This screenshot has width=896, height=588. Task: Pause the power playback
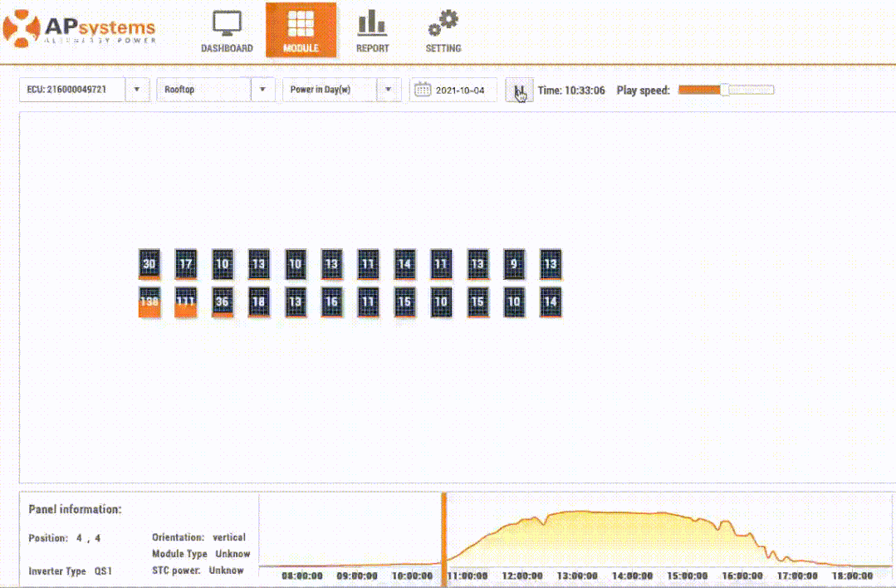[x=520, y=90]
